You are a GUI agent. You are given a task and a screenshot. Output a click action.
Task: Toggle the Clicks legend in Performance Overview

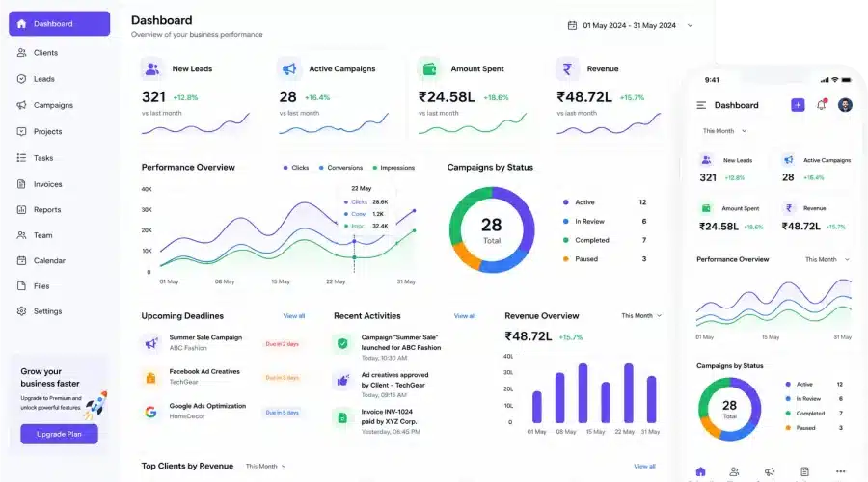(296, 168)
